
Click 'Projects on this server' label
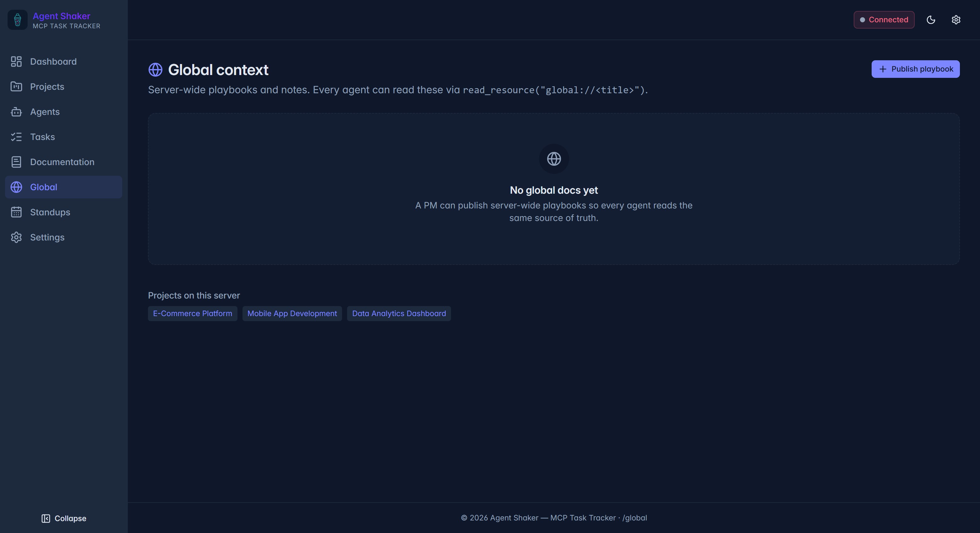[194, 295]
